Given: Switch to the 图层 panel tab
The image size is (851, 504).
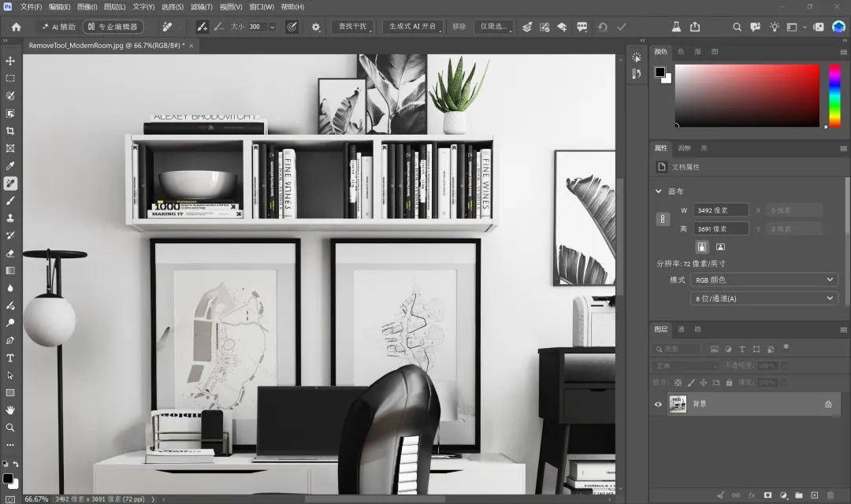Looking at the screenshot, I should pyautogui.click(x=661, y=329).
